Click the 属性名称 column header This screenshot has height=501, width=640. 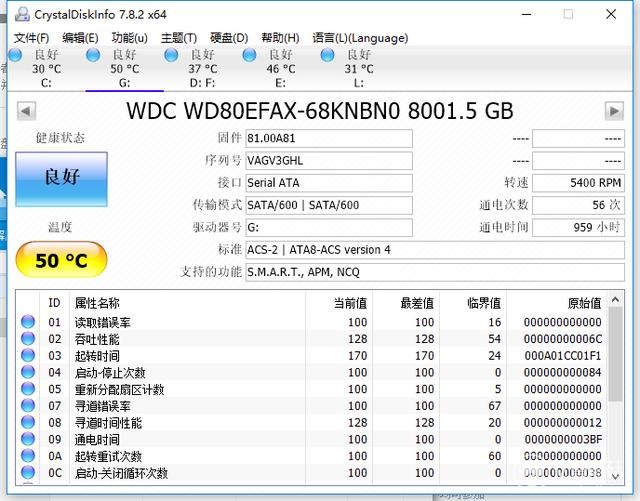point(187,303)
